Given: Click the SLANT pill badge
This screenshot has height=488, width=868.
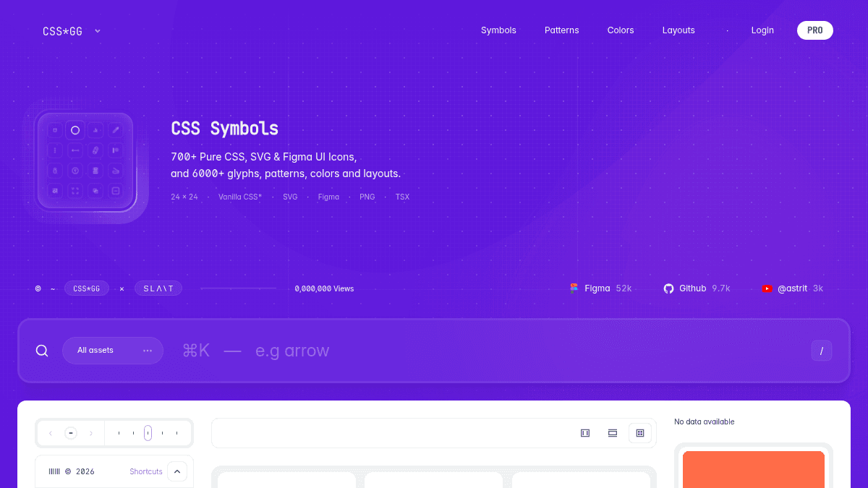Looking at the screenshot, I should tap(158, 288).
